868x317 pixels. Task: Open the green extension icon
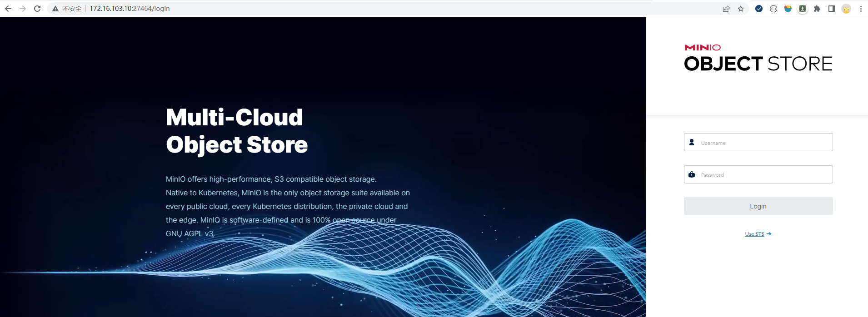tap(803, 9)
